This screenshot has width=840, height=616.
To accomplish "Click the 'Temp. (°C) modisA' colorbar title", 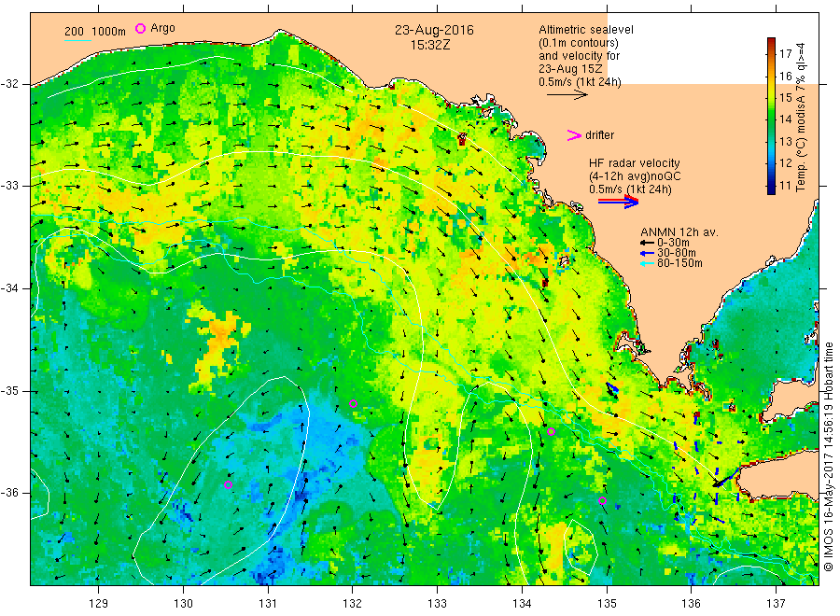I will pos(801,136).
